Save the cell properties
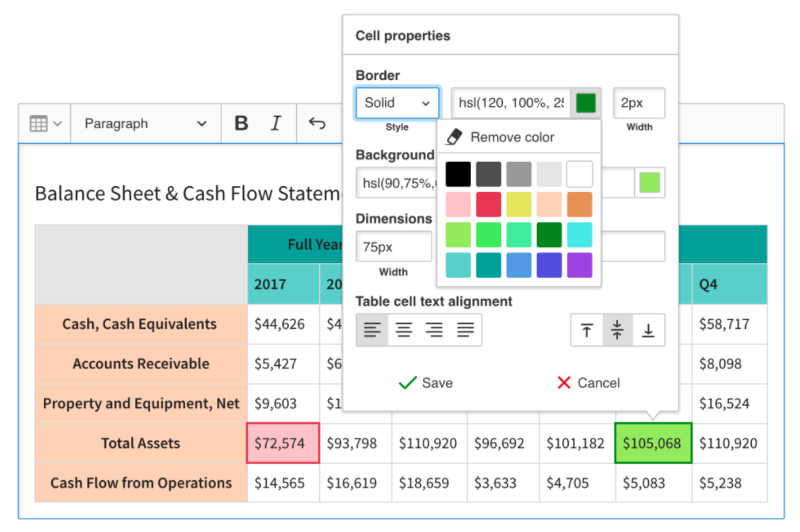The width and height of the screenshot is (800, 532). 426,383
